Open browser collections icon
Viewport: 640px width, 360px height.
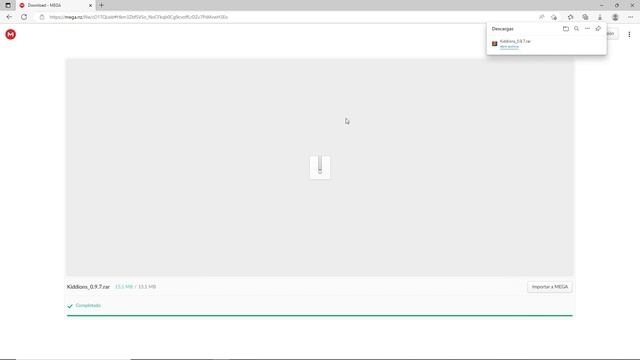[585, 17]
